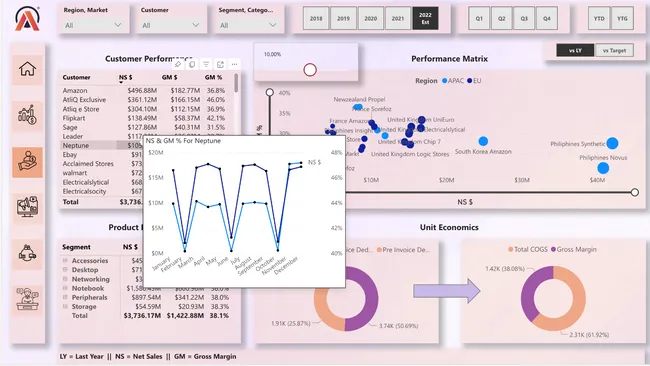Open more options ellipsis on Customer Performance
The image size is (650, 366).
234,64
